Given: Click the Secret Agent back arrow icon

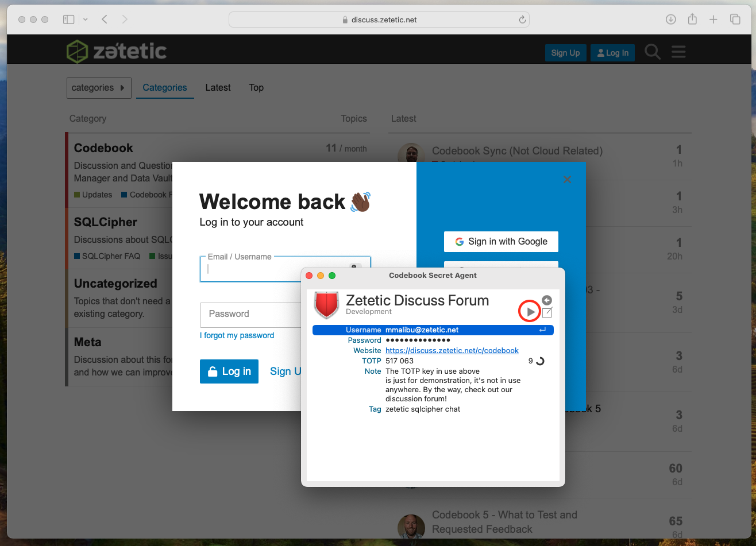Looking at the screenshot, I should point(547,300).
